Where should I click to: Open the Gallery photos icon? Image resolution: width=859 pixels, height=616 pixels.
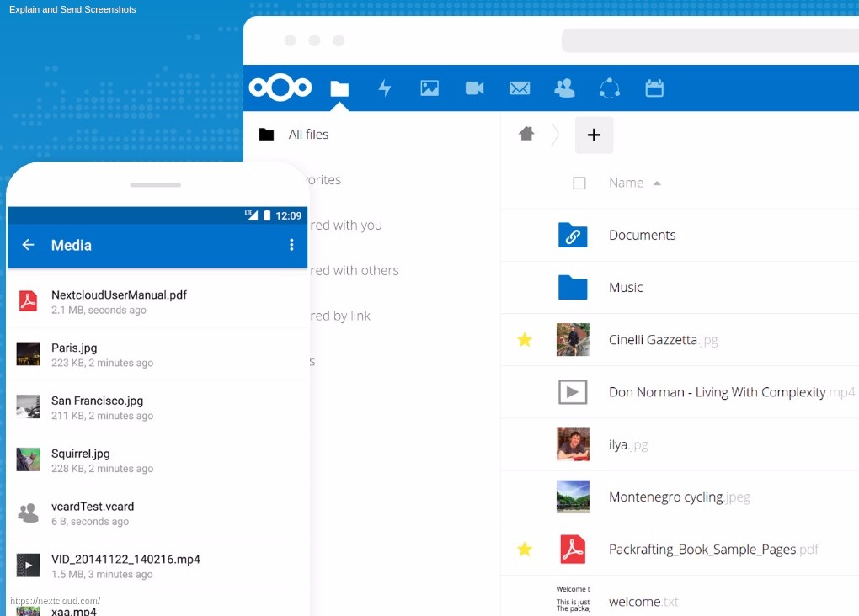[x=429, y=88]
